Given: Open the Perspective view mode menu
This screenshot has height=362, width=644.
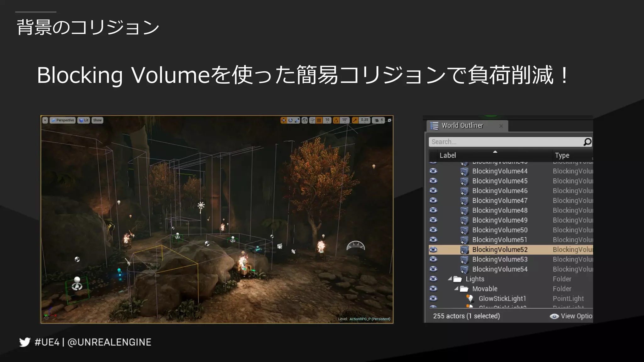Looking at the screenshot, I should tap(63, 120).
